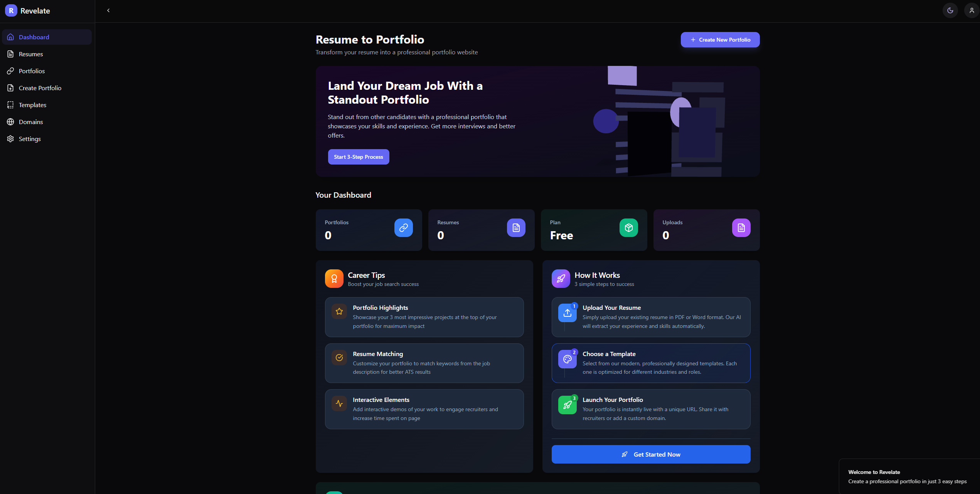The image size is (980, 494).
Task: Toggle dark mode with the moon icon
Action: [950, 10]
